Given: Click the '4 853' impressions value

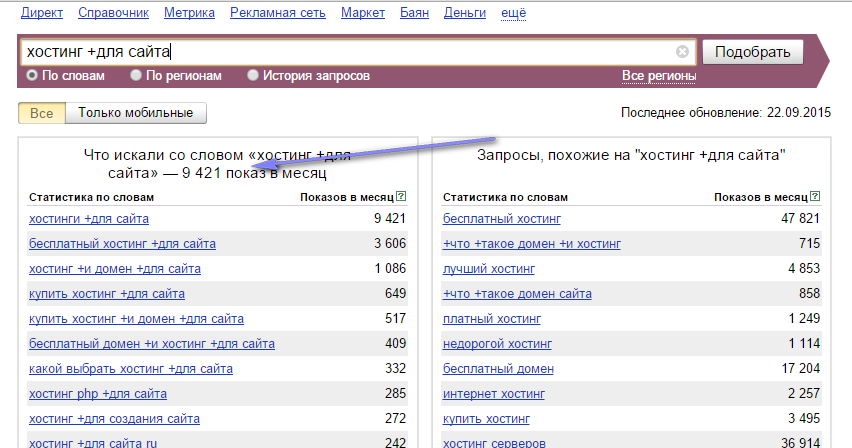Looking at the screenshot, I should (x=804, y=268).
